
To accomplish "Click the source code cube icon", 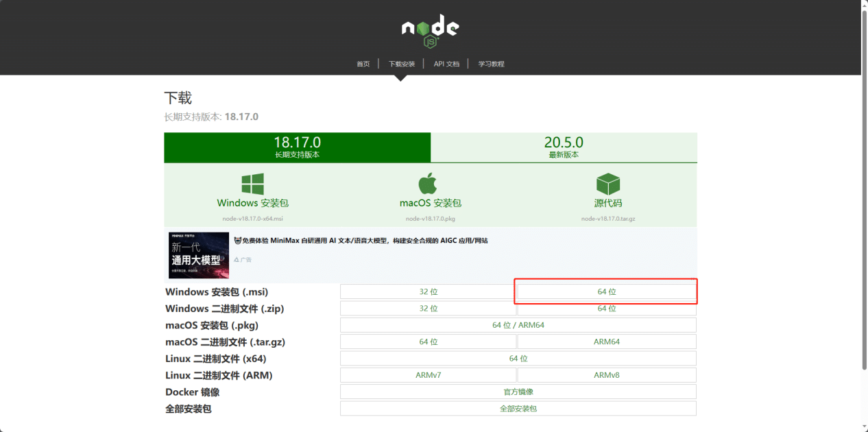I will [x=608, y=184].
